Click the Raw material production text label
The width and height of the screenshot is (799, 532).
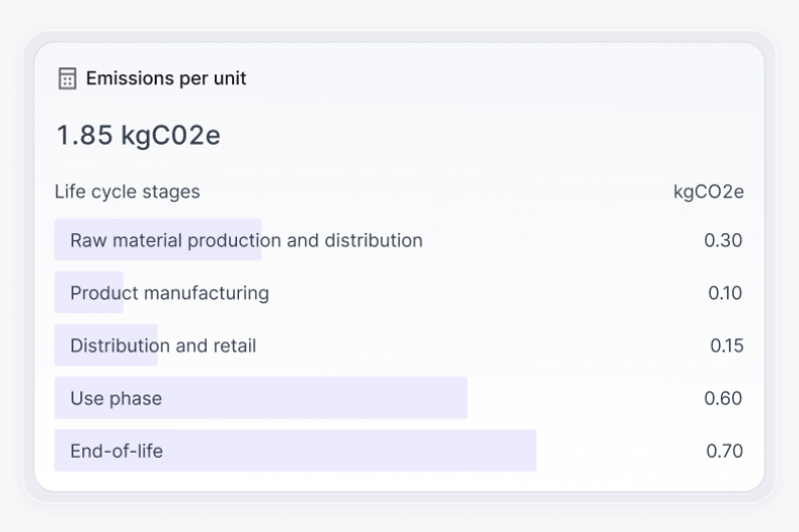click(246, 240)
